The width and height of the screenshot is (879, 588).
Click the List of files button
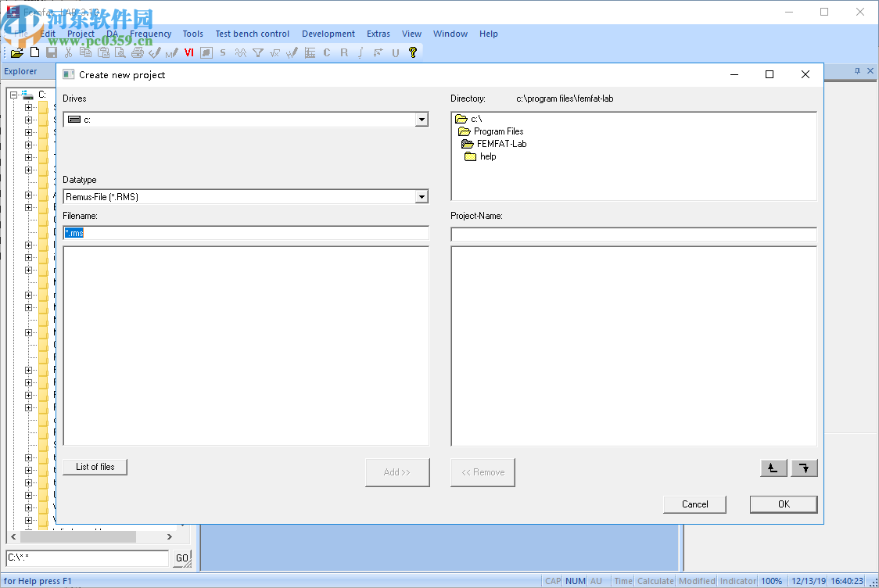point(95,467)
